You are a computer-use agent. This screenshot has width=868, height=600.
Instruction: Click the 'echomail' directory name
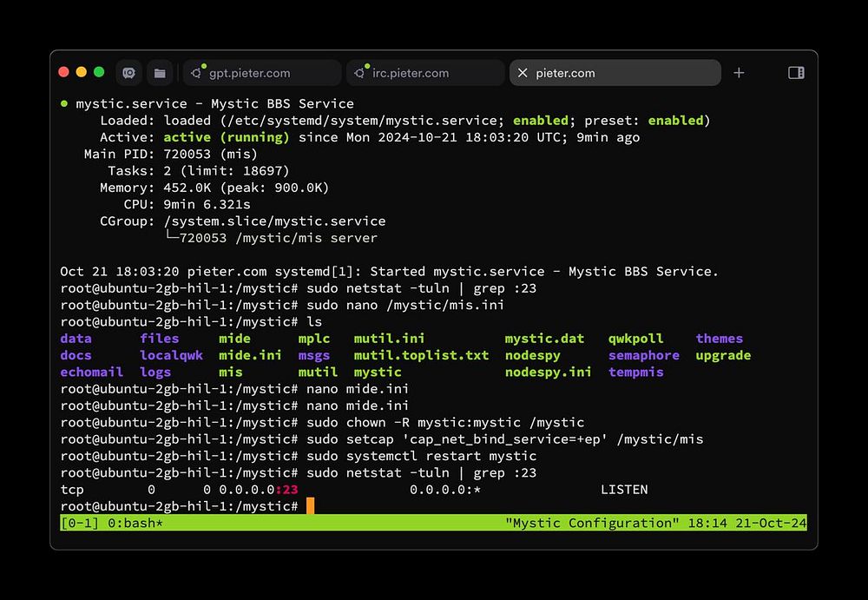point(91,373)
